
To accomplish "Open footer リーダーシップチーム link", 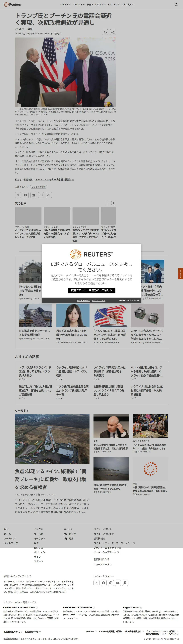I will 106,552.
